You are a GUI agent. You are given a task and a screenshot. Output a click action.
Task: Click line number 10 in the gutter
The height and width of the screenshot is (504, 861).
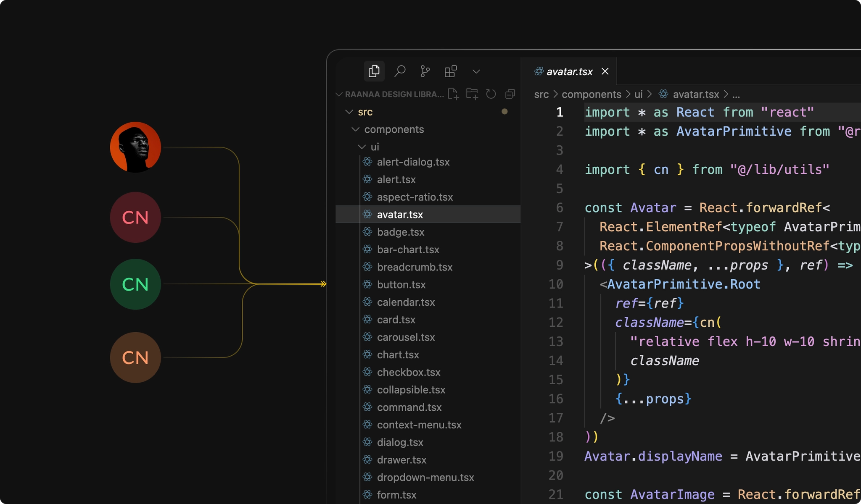tap(556, 284)
